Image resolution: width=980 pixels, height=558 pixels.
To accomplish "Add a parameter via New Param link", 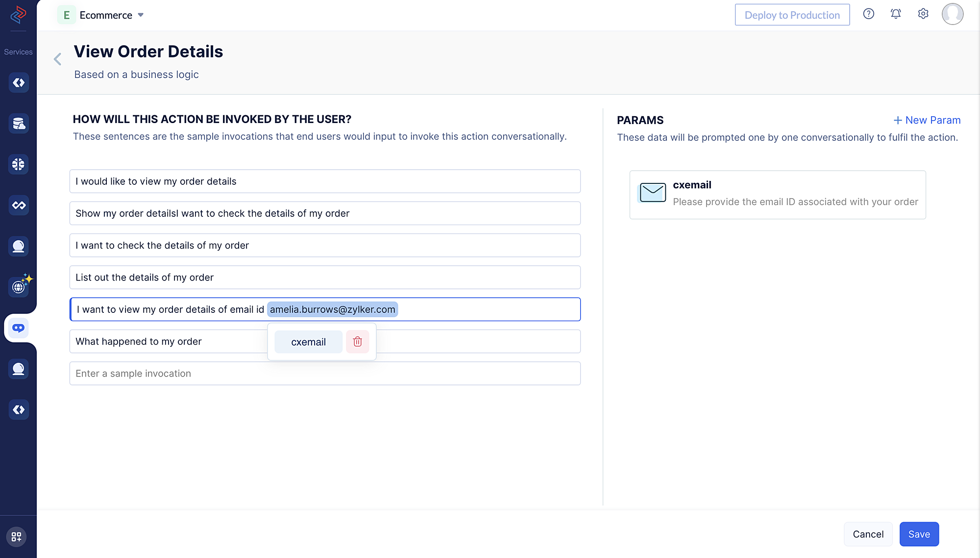I will coord(927,120).
